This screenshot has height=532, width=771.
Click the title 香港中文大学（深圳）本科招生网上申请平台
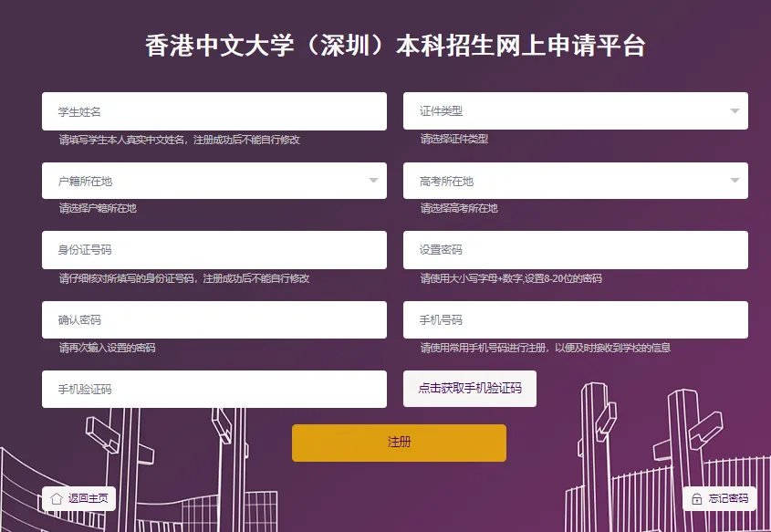(395, 46)
